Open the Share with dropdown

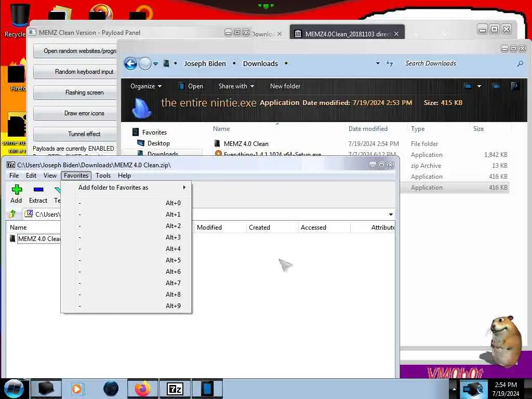coord(236,86)
